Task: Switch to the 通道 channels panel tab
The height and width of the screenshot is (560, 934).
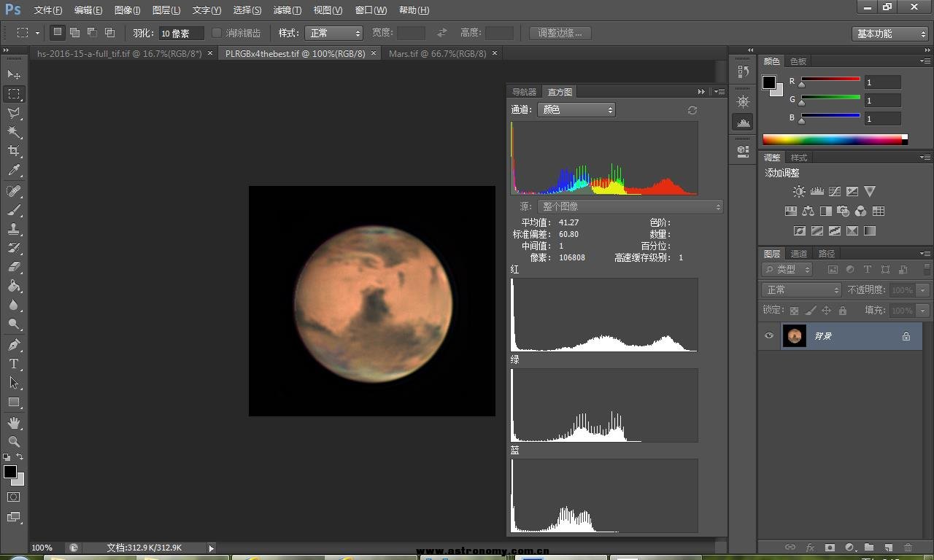Action: [799, 254]
